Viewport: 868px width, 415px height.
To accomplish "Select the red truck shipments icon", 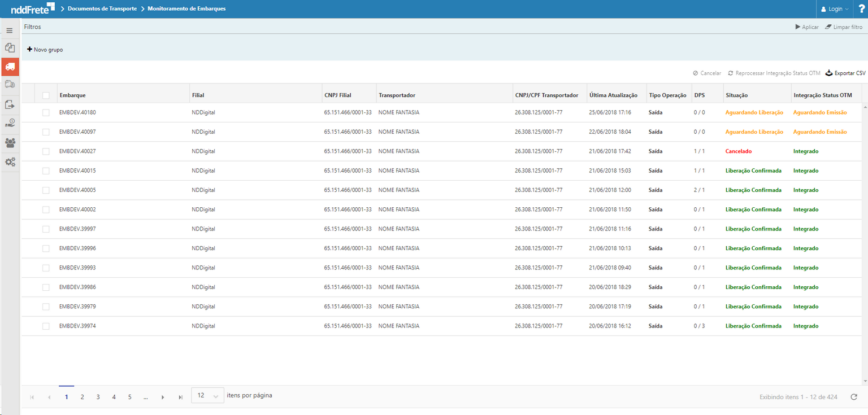I will point(9,67).
